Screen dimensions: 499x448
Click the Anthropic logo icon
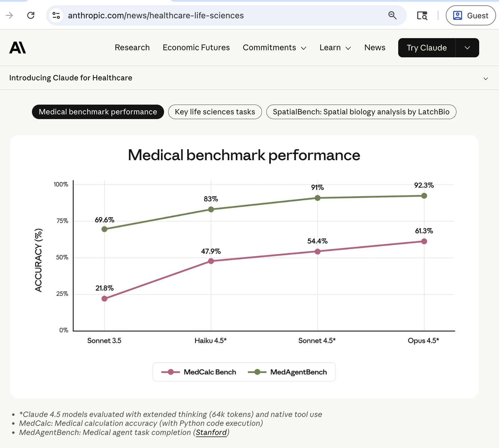pos(18,48)
